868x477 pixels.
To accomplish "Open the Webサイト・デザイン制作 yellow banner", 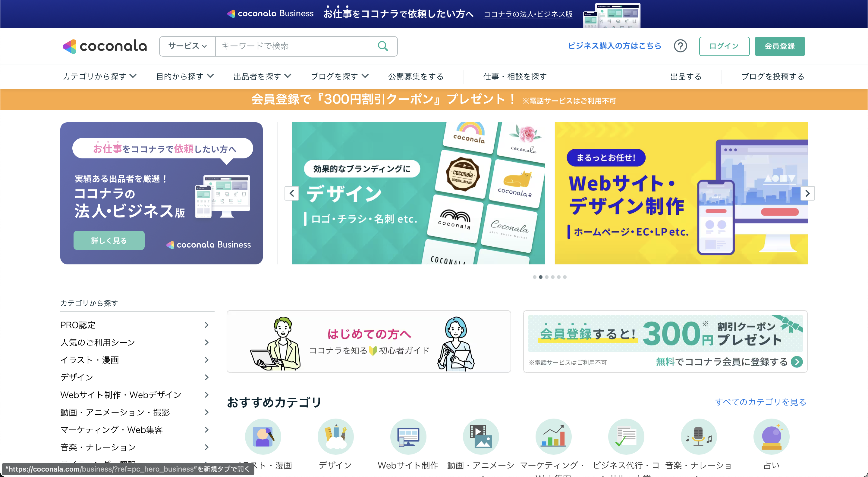I will point(681,193).
